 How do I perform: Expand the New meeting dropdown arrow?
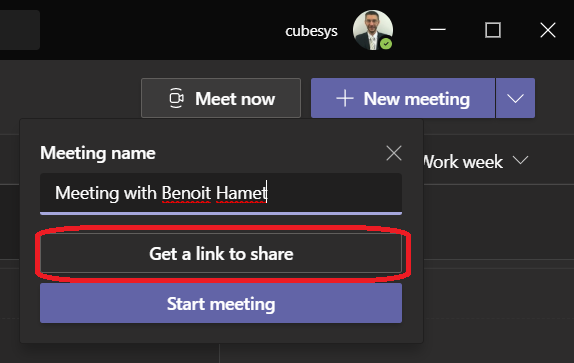(x=515, y=98)
